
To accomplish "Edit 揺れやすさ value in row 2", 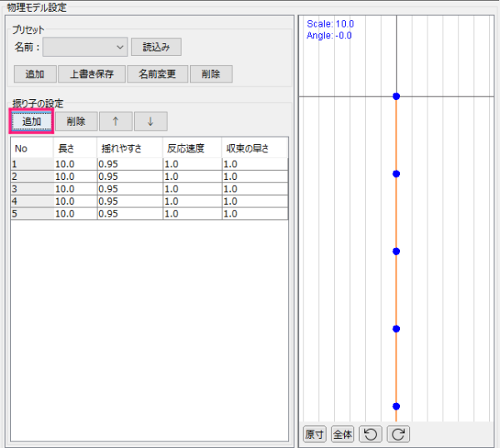I will tap(130, 177).
